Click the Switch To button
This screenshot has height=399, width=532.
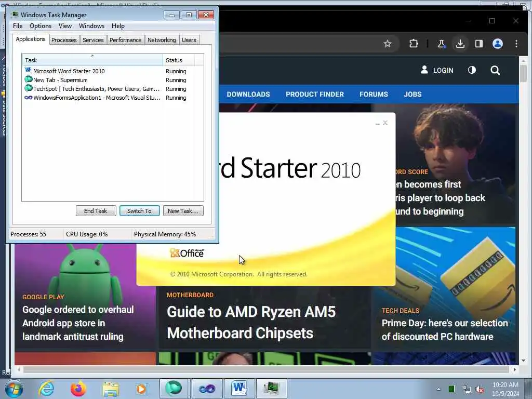[x=139, y=211]
